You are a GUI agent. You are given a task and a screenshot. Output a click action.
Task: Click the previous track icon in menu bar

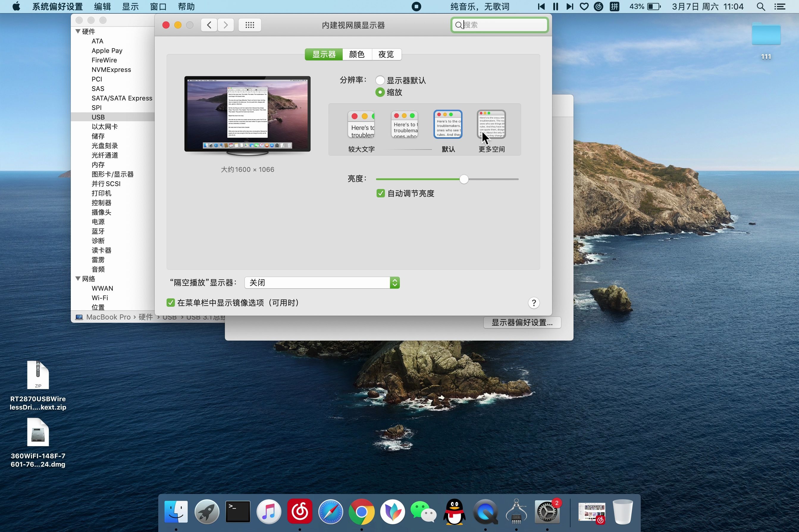point(541,7)
